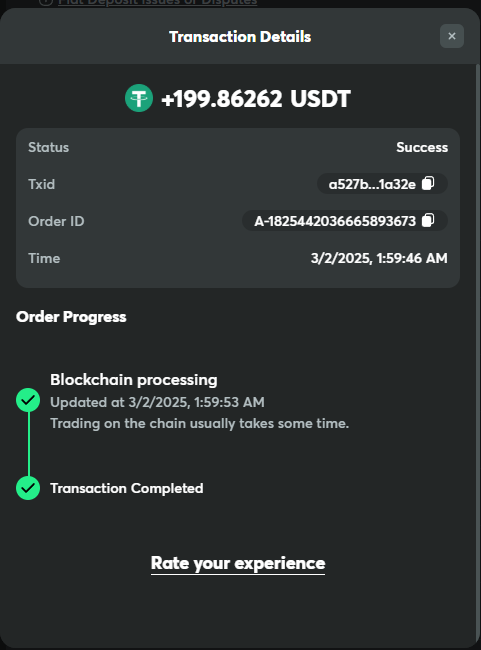The height and width of the screenshot is (650, 481).
Task: Click the Order ID value A-1825442036665893673
Action: click(x=335, y=221)
